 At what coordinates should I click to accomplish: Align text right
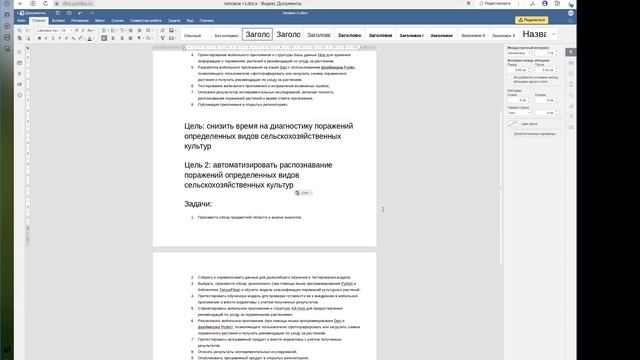click(x=122, y=38)
